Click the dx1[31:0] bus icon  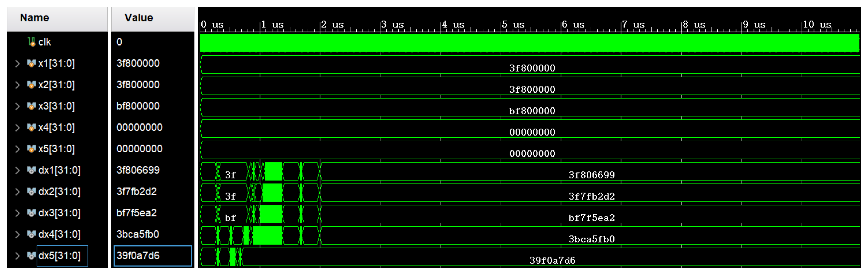31,170
